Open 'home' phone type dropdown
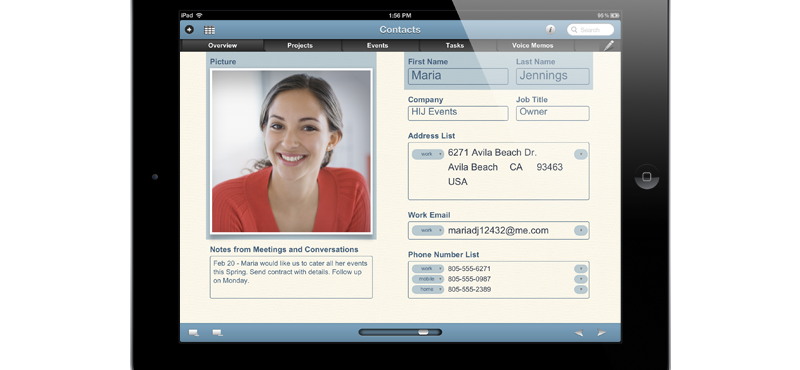Image resolution: width=800 pixels, height=370 pixels. point(428,289)
